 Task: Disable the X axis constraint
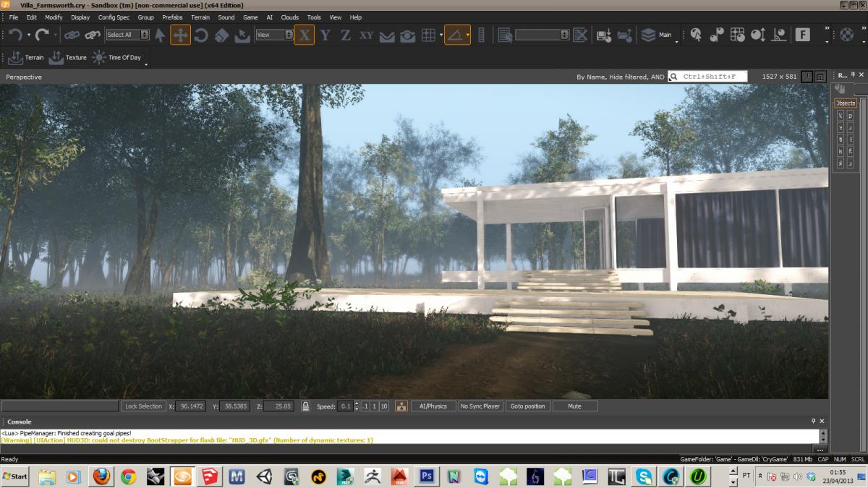(304, 34)
